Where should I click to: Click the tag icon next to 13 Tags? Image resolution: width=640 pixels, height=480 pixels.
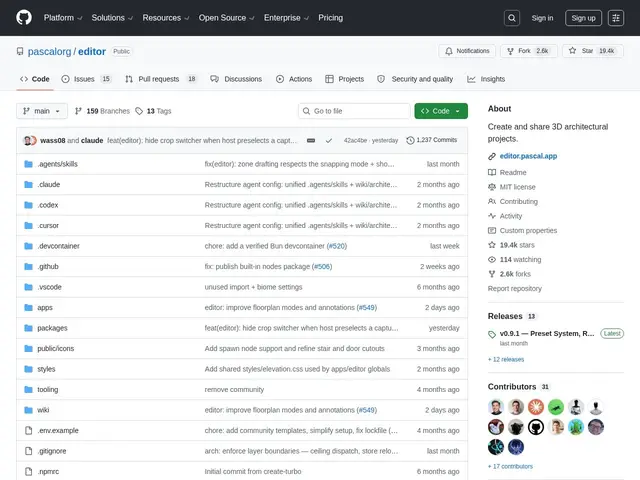pos(139,111)
